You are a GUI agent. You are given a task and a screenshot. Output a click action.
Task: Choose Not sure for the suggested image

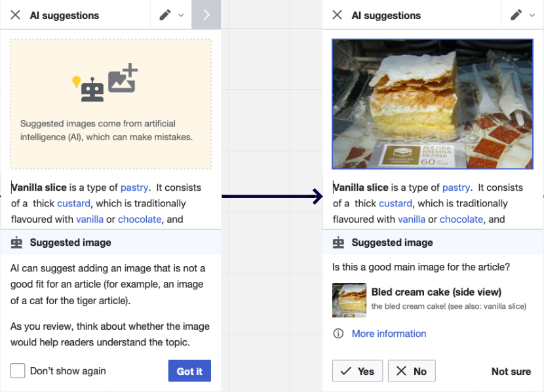tap(511, 371)
